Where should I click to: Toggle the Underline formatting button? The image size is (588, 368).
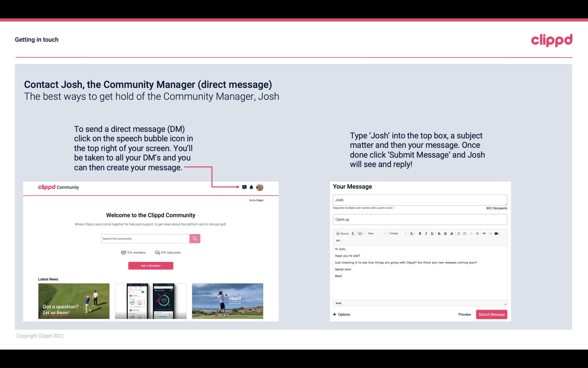432,233
